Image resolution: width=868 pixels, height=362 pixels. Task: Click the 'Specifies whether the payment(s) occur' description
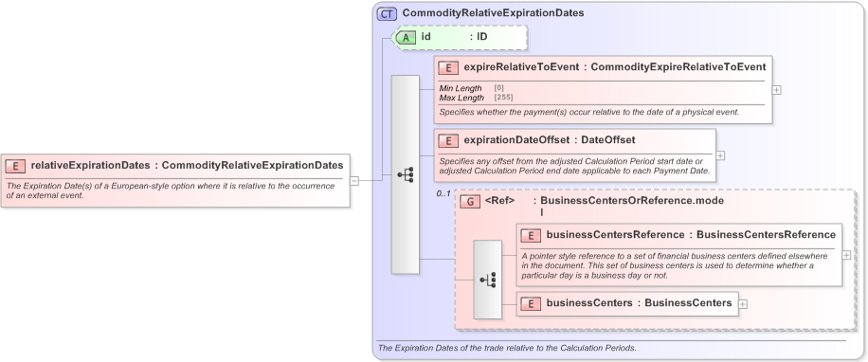pos(589,112)
